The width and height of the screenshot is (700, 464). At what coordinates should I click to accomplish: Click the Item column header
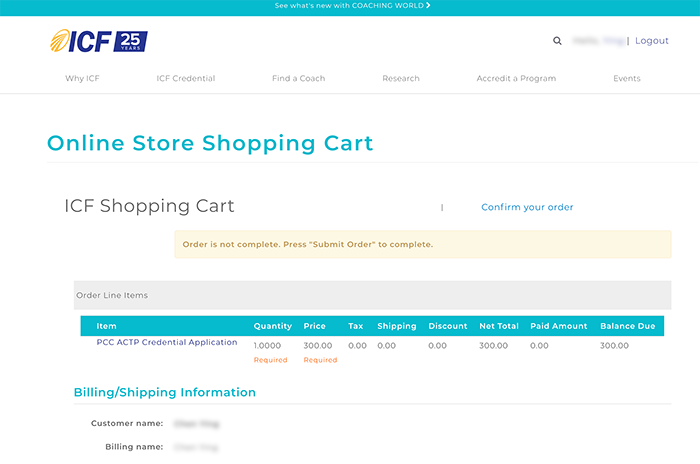point(106,326)
